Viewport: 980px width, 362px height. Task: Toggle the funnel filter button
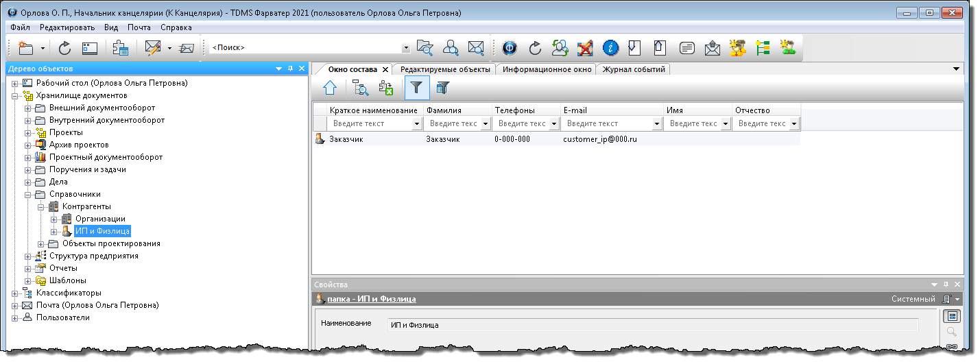pyautogui.click(x=416, y=88)
